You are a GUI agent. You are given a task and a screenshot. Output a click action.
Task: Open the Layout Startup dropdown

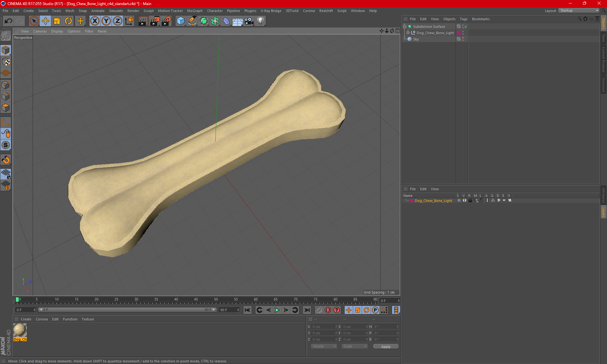(579, 10)
